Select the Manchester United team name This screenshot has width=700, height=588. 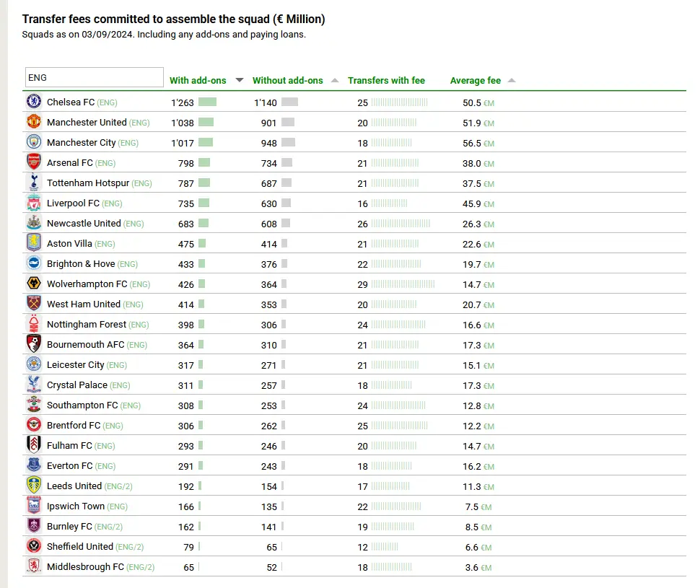87,123
